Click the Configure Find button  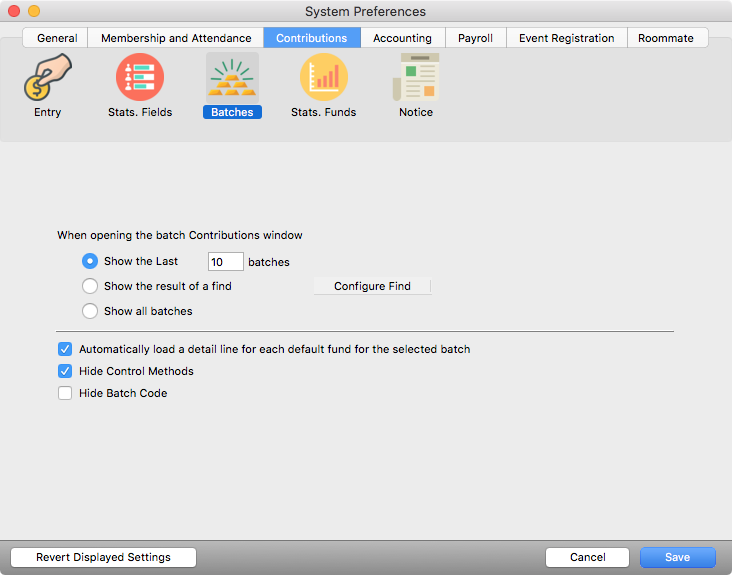click(x=372, y=286)
